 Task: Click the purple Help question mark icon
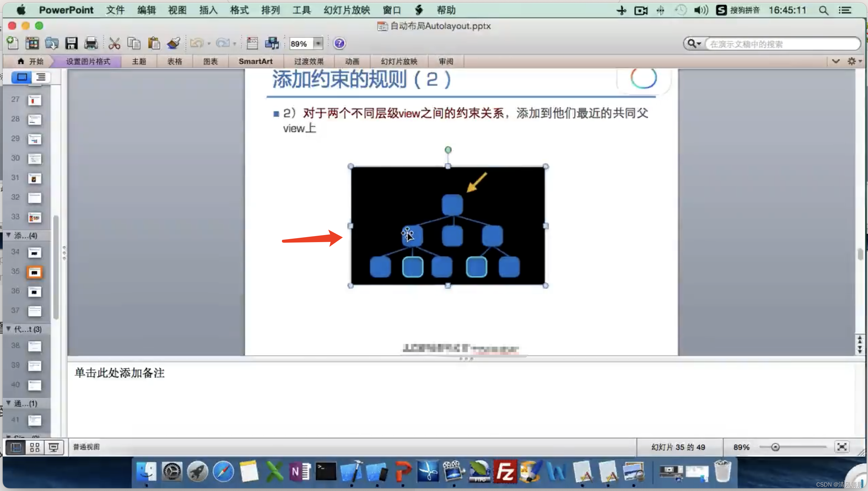[x=339, y=44]
